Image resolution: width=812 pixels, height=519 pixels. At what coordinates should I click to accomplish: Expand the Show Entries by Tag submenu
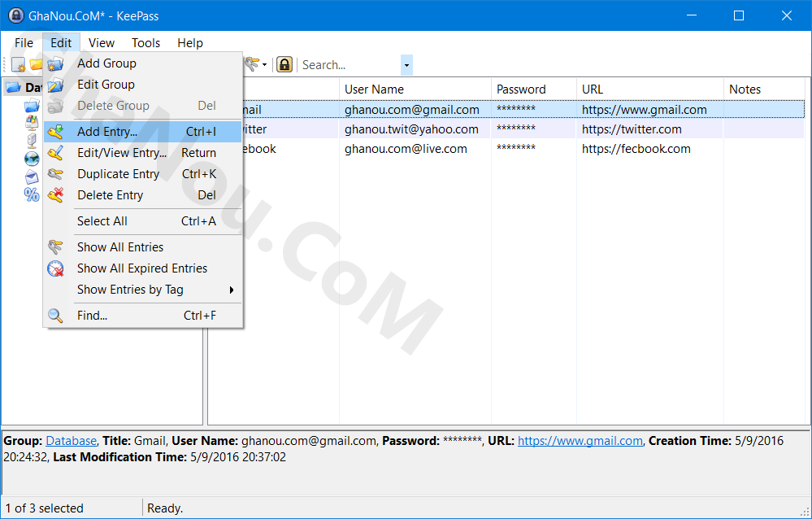coord(143,290)
